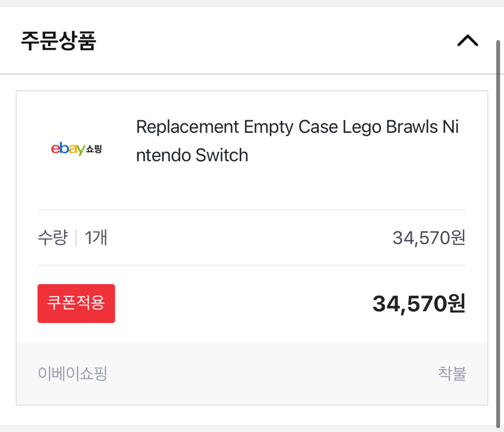Open the 이베이쇼핑 seller name

tap(72, 373)
